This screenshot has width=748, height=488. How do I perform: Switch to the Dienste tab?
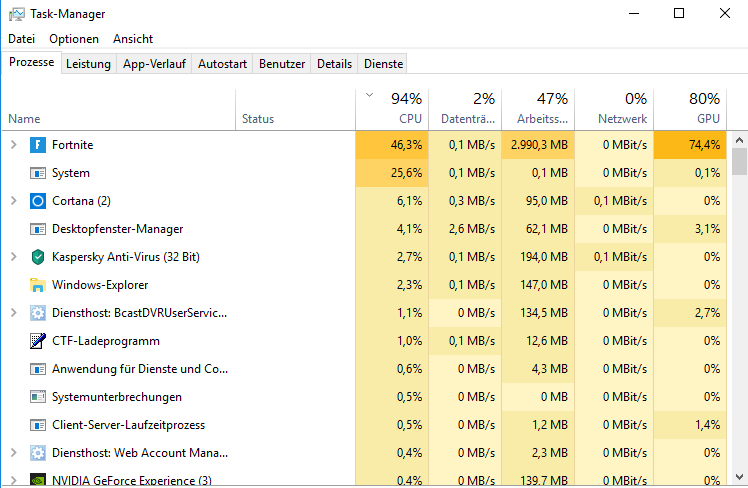(384, 64)
